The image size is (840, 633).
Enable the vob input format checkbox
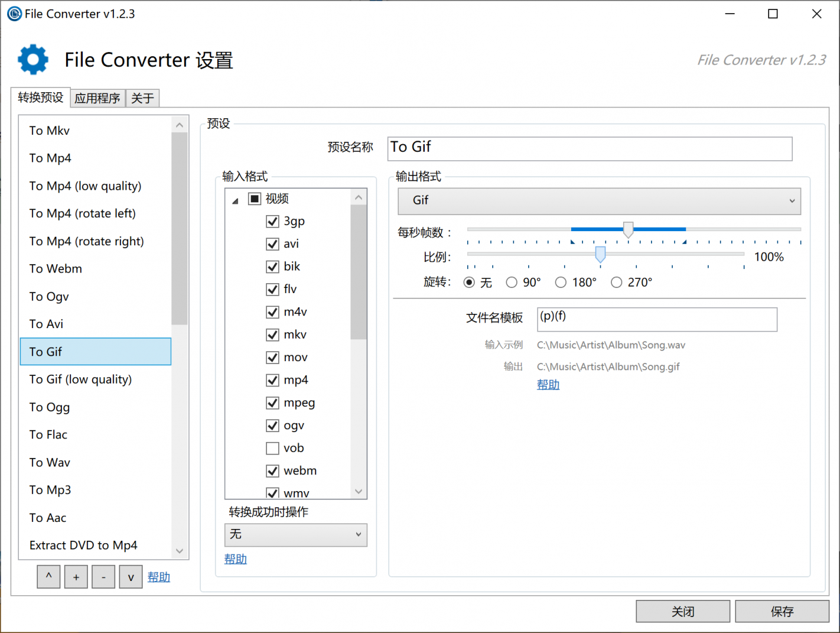(272, 449)
